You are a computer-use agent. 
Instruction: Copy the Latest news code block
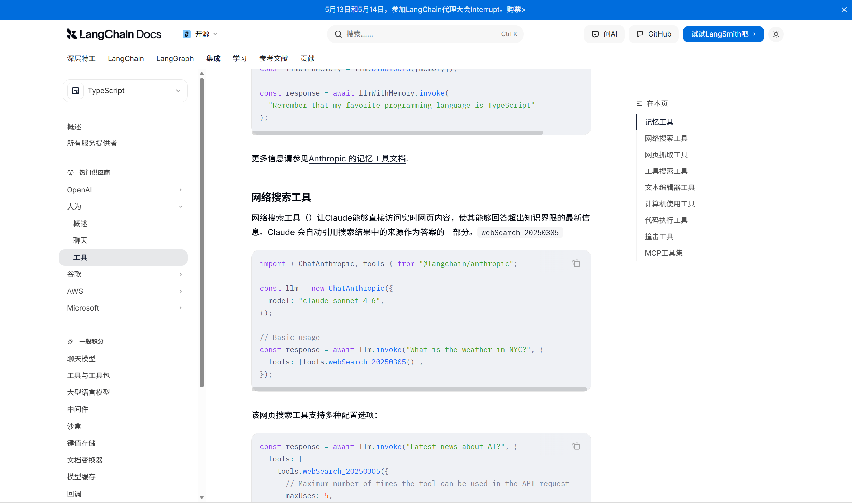pos(576,446)
